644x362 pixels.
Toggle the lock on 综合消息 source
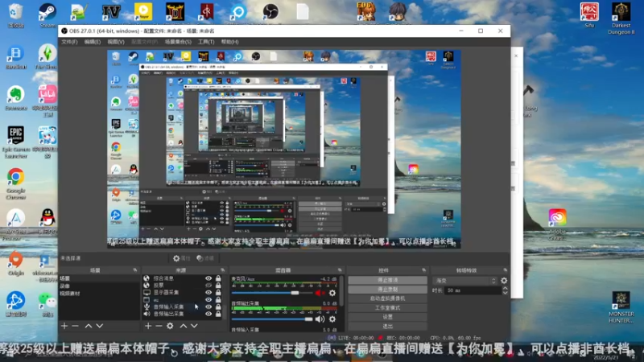pos(218,278)
